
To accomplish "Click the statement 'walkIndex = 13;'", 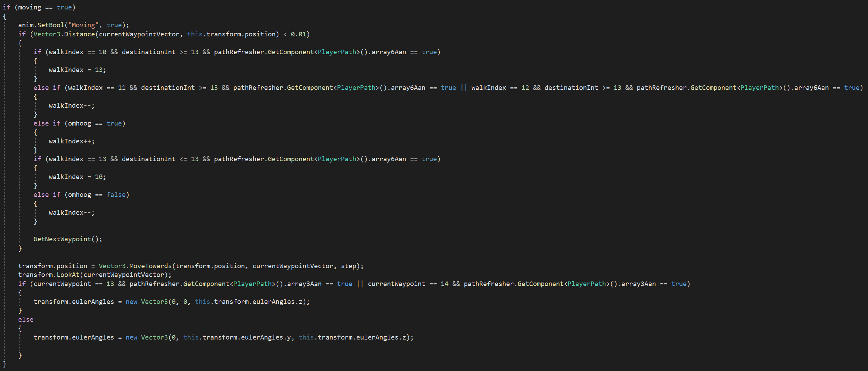I will [x=77, y=70].
